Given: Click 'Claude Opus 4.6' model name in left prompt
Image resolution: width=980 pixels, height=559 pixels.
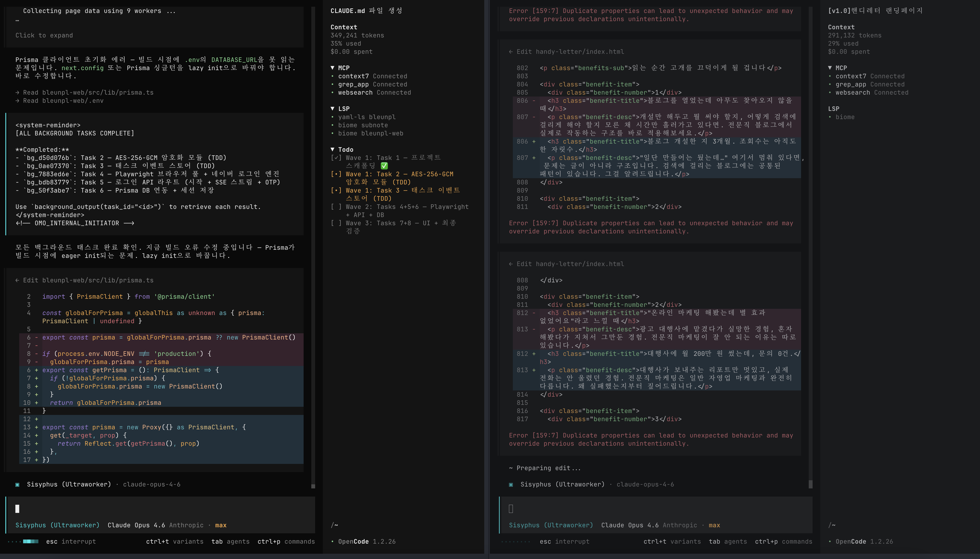Looking at the screenshot, I should [136, 525].
